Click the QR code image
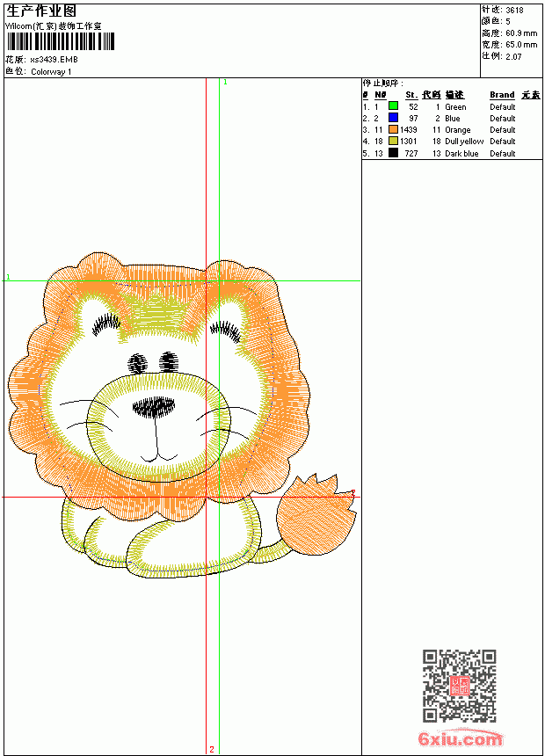 click(459, 686)
